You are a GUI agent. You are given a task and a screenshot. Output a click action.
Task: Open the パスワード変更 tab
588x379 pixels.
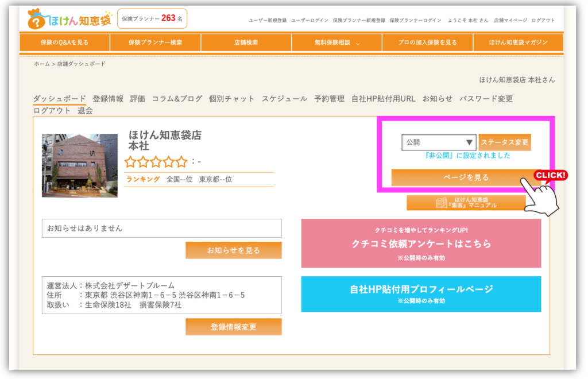click(486, 99)
